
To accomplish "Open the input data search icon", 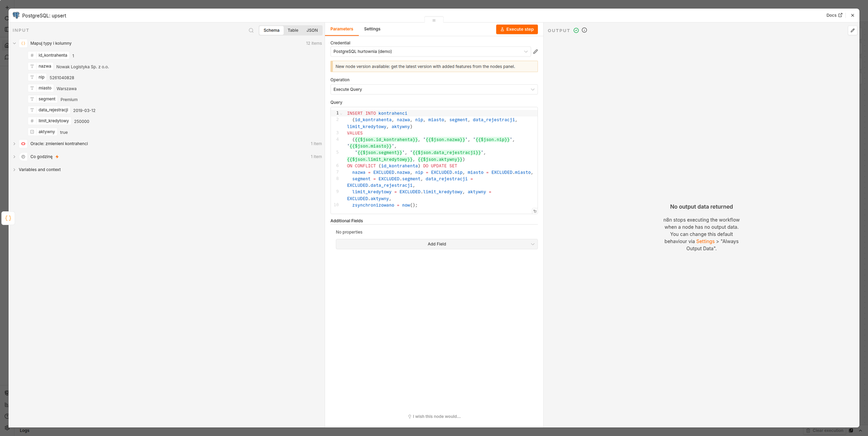I will tap(251, 30).
